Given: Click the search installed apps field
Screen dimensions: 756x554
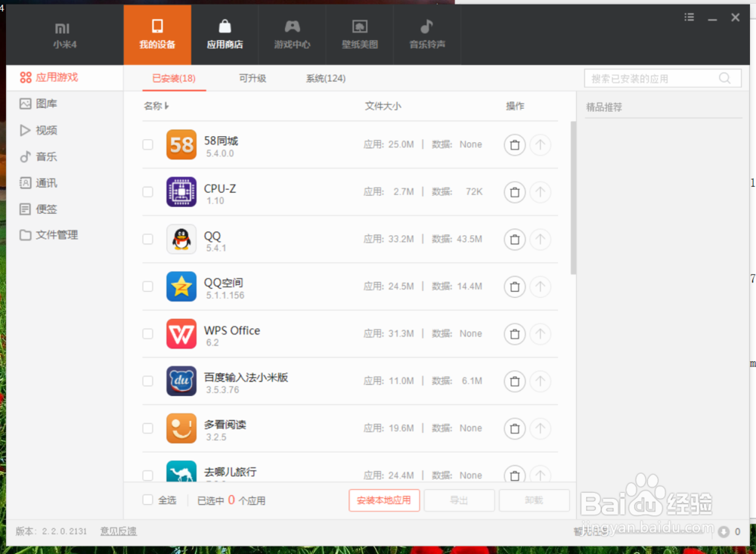Looking at the screenshot, I should pyautogui.click(x=662, y=79).
